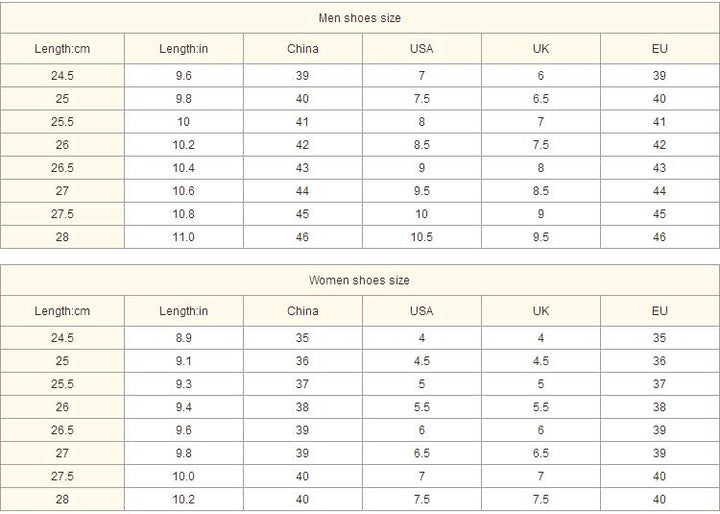Viewport: 720px width, 514px height.
Task: Click women's USA size 5.5 cell
Action: [x=421, y=407]
